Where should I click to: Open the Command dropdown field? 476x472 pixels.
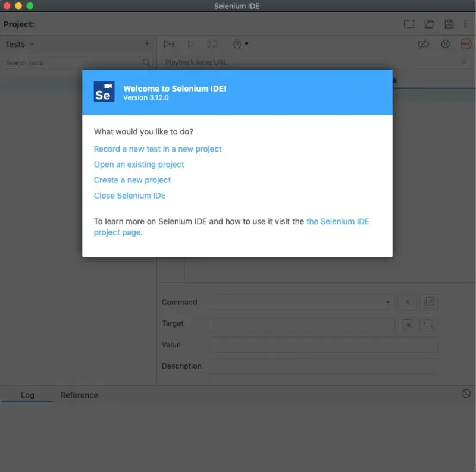[303, 302]
